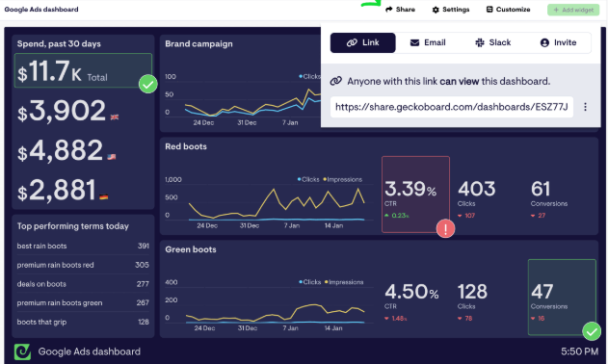Viewport: 608px width, 364px height.
Task: Click the Add widget button
Action: point(573,10)
